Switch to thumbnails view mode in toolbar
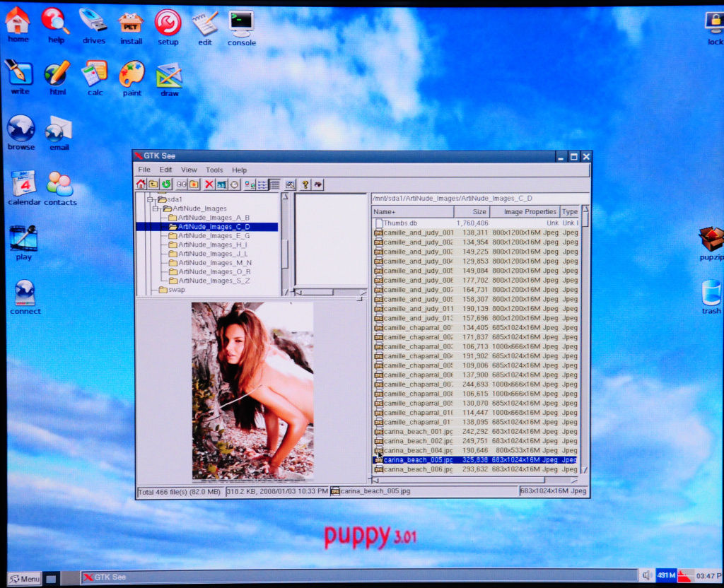This screenshot has width=724, height=588. [250, 184]
